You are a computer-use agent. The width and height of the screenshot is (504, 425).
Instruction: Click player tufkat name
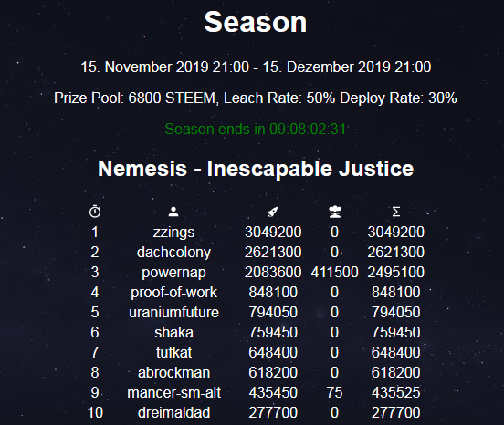tap(173, 352)
